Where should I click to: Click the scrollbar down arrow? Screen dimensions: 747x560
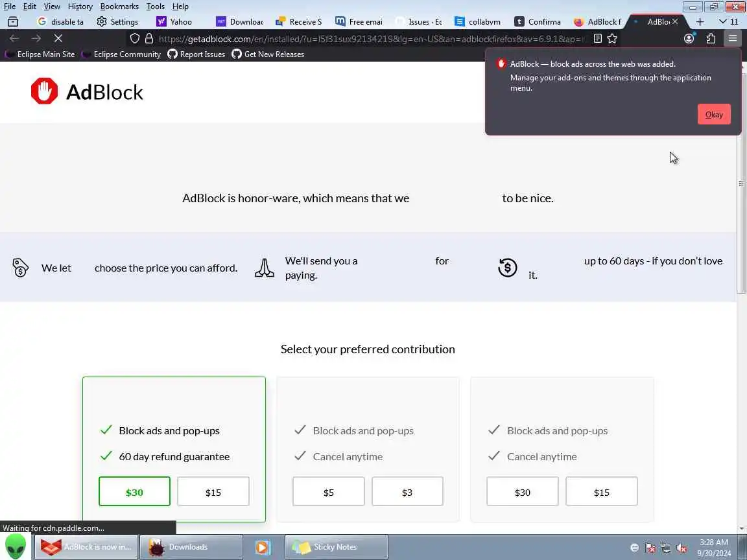pos(741,529)
